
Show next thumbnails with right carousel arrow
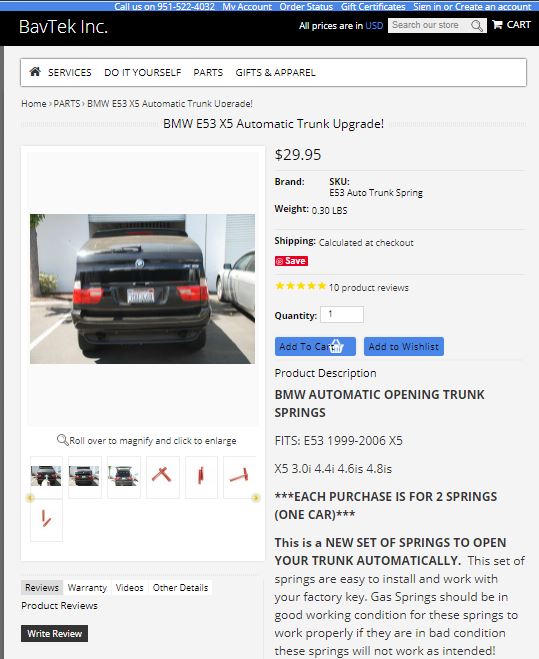tap(255, 498)
